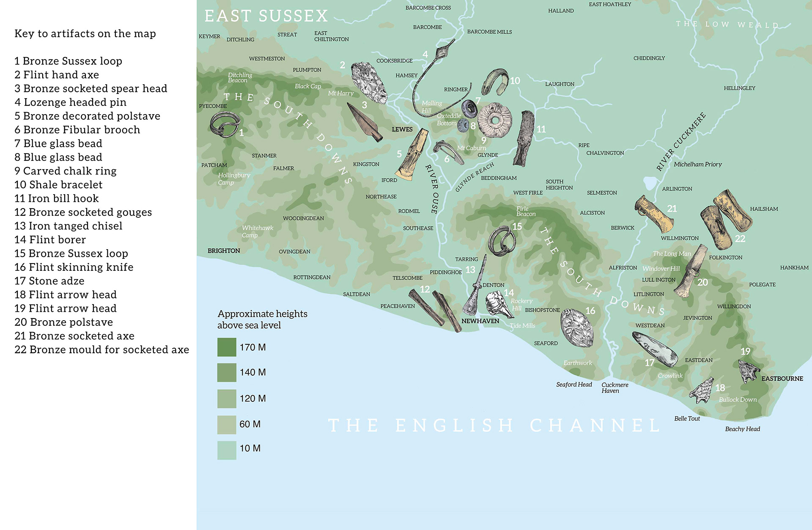Click the 120 M legend color swatch

tap(227, 398)
